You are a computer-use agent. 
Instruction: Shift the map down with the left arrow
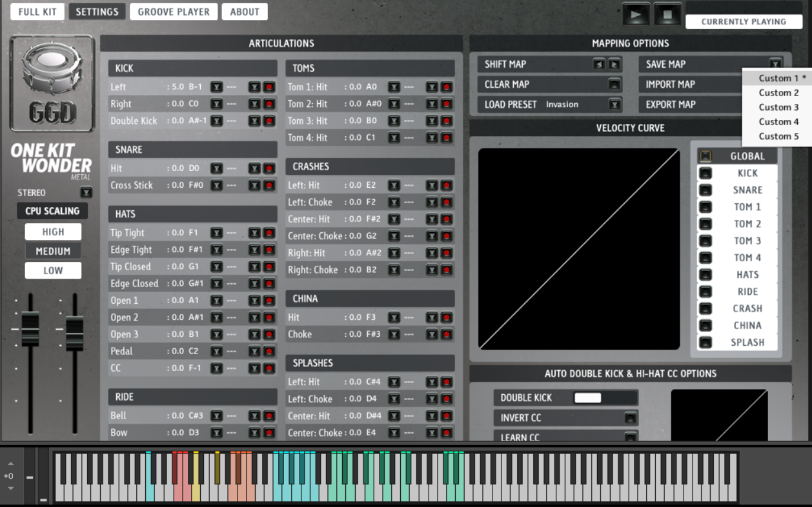pyautogui.click(x=599, y=64)
